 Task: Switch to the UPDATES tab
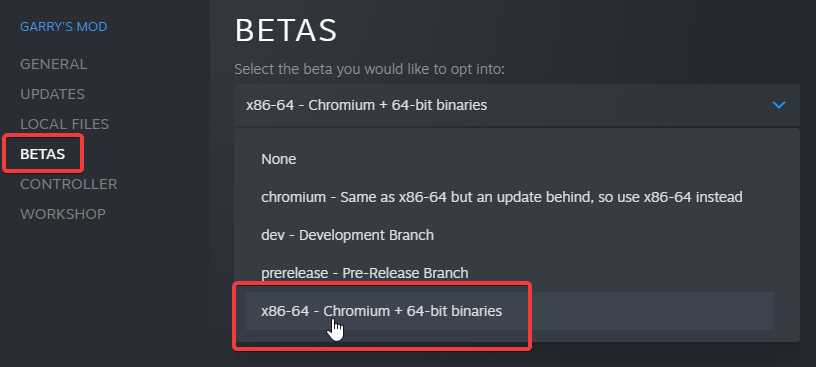coord(52,94)
